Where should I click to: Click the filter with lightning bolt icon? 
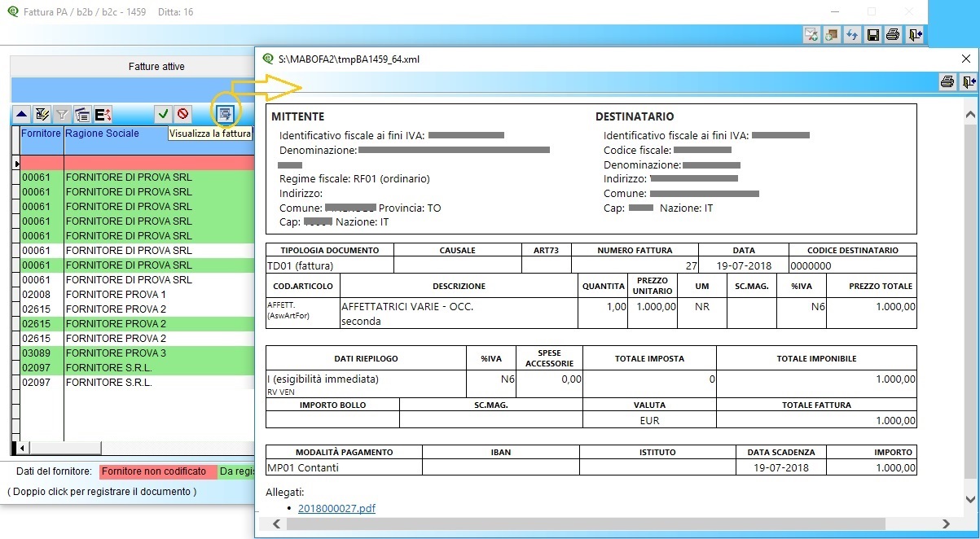coord(42,114)
